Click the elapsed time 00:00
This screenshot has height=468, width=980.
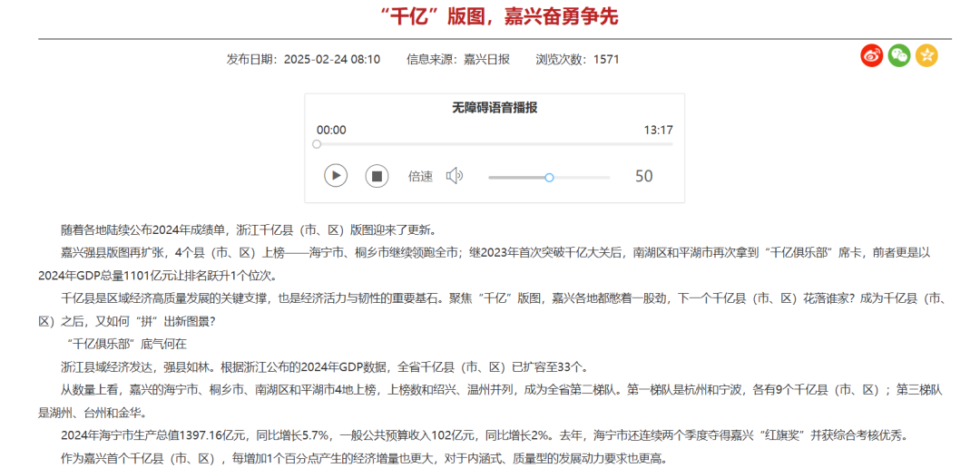tap(331, 131)
